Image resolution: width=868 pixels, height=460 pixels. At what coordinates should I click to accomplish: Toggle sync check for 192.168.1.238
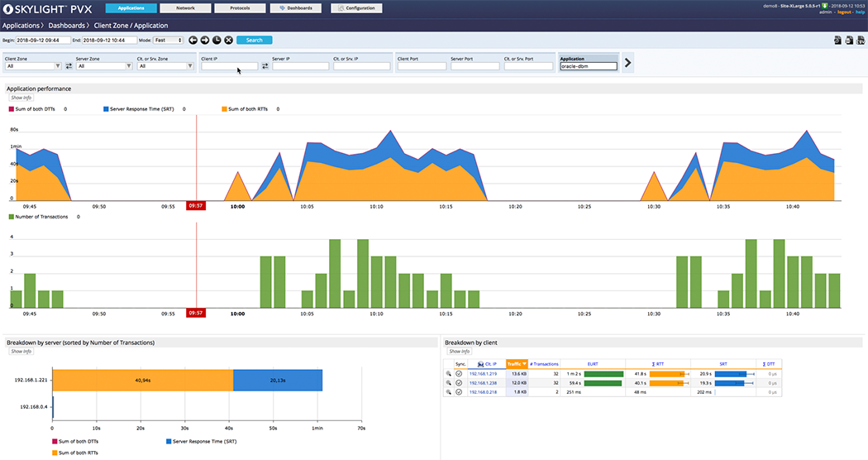click(459, 383)
